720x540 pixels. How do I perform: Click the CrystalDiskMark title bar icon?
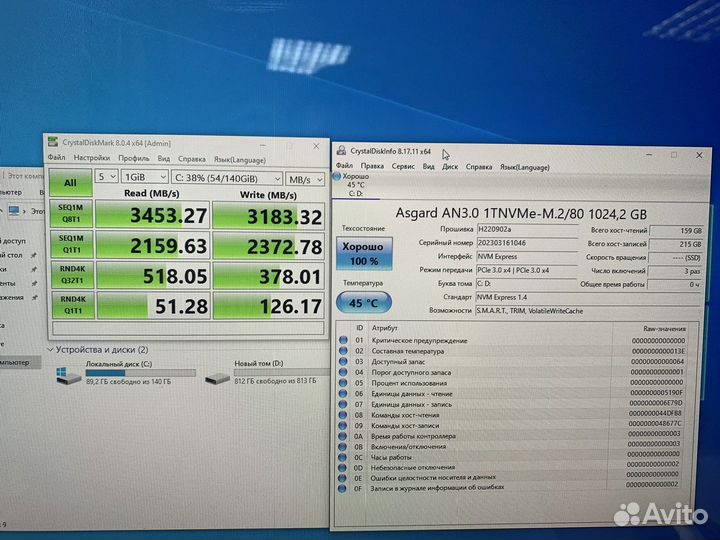[x=53, y=141]
